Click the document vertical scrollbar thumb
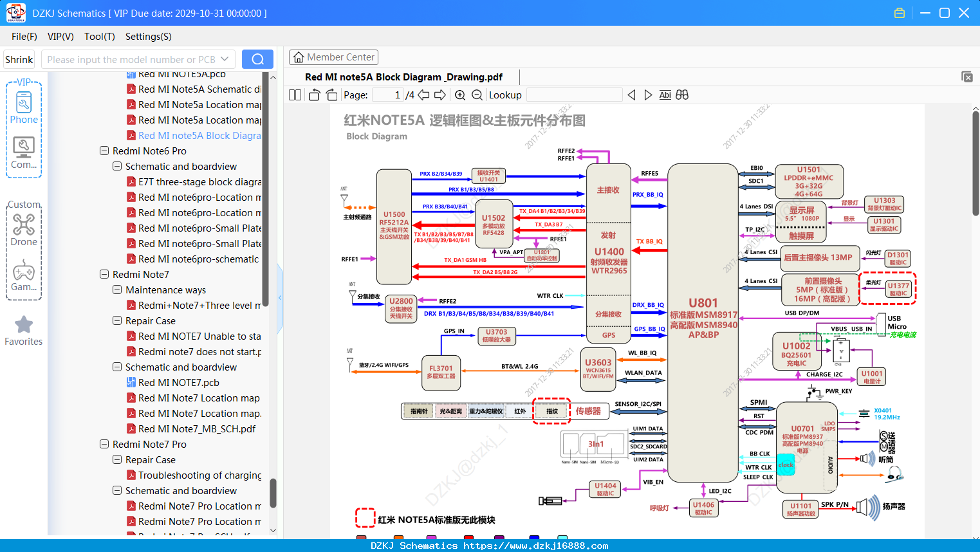This screenshot has height=552, width=980. pos(975,163)
